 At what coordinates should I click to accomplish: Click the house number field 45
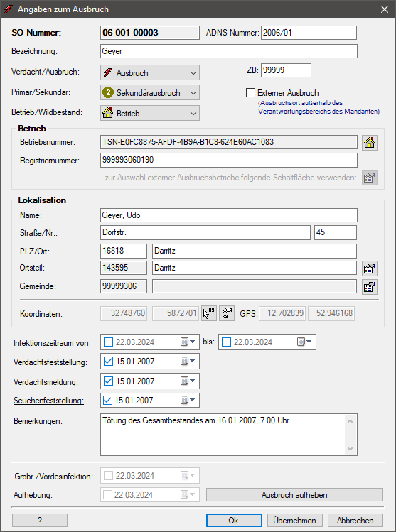(336, 232)
